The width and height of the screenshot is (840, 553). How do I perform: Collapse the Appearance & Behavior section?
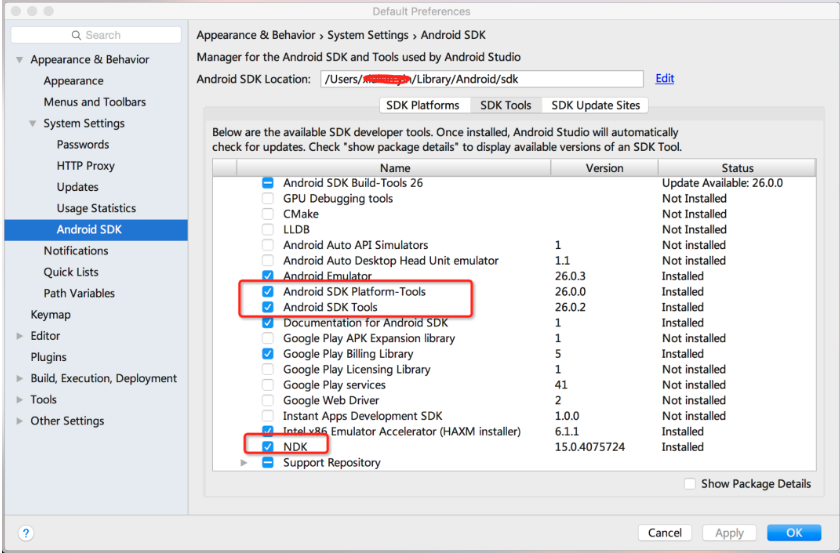20,60
